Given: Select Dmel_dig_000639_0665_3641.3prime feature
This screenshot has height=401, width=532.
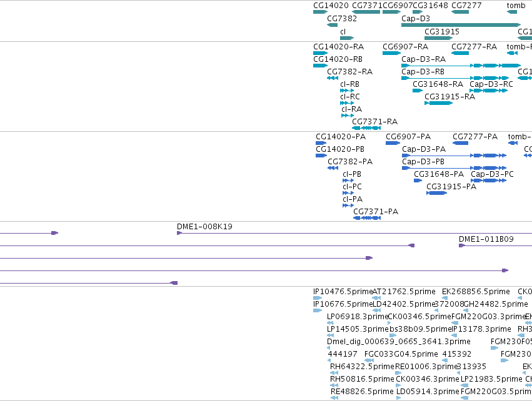Looking at the screenshot, I should (328, 348).
